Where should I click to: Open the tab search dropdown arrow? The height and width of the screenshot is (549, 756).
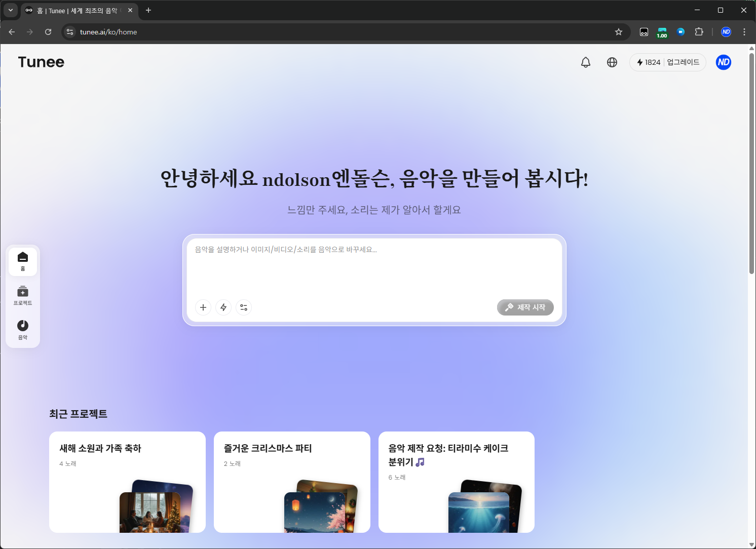click(x=10, y=10)
